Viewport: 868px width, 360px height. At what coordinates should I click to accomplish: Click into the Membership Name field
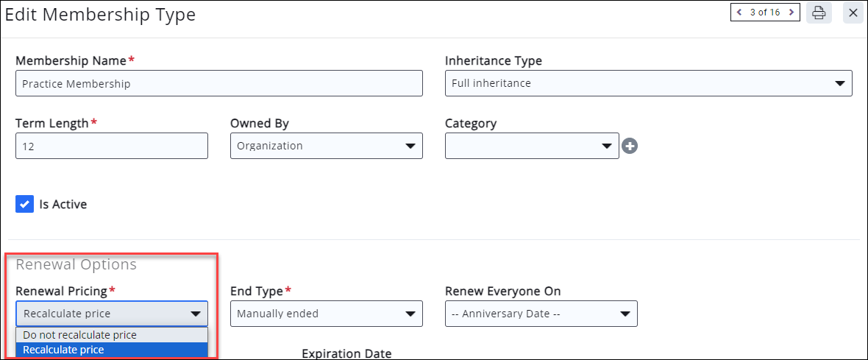tap(219, 83)
